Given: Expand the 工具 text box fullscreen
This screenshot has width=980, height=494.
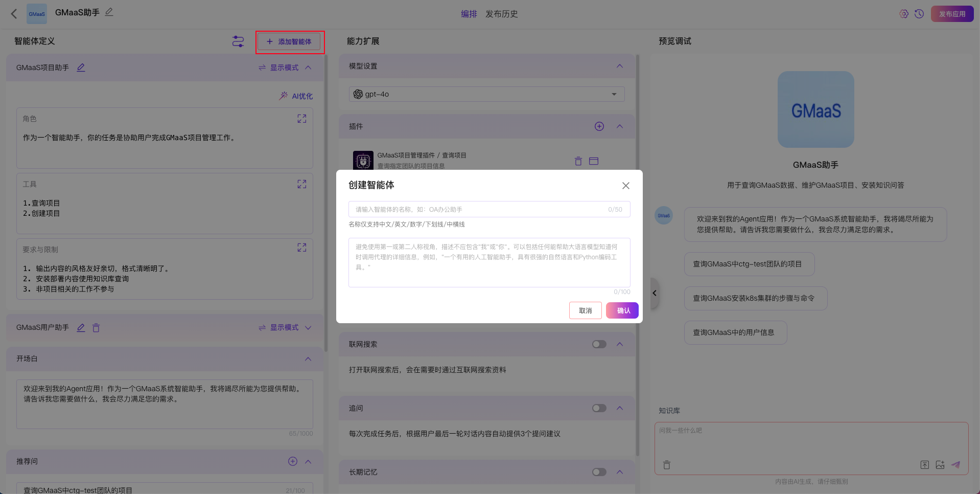Looking at the screenshot, I should (302, 184).
